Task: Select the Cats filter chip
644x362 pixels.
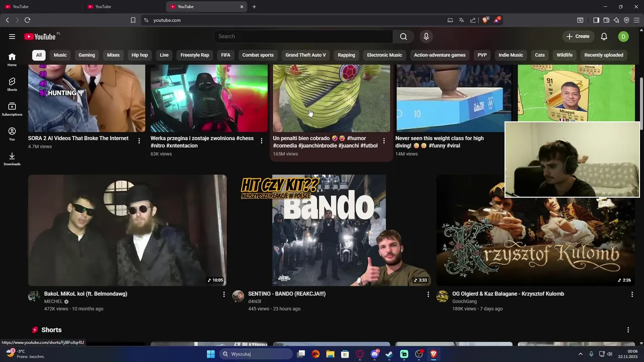Action: tap(540, 55)
